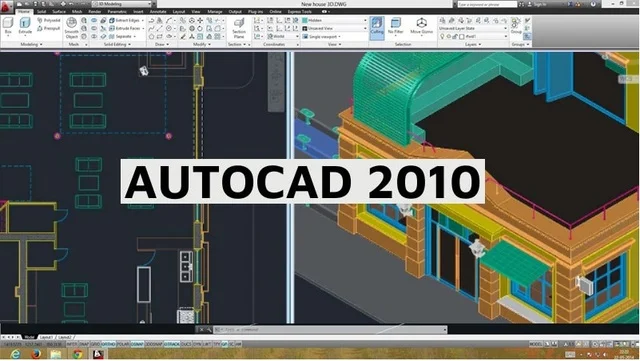
Task: Toggle 3DOSNAP in status bar
Action: click(x=154, y=344)
